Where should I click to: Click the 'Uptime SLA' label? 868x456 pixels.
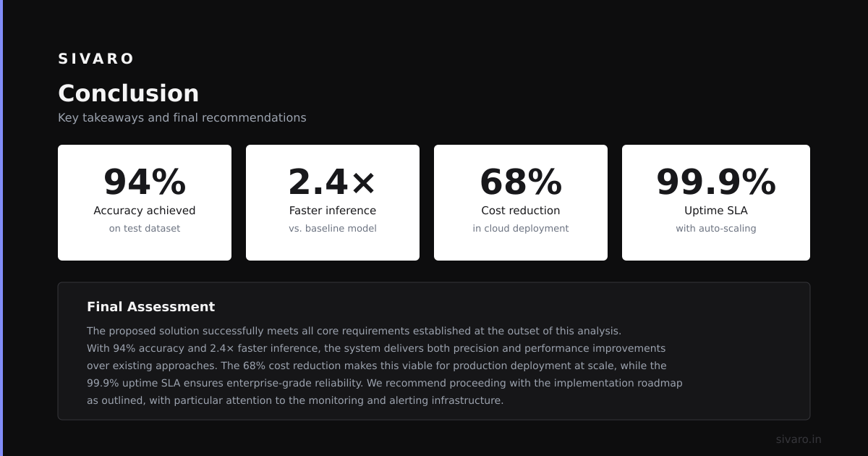click(x=716, y=211)
